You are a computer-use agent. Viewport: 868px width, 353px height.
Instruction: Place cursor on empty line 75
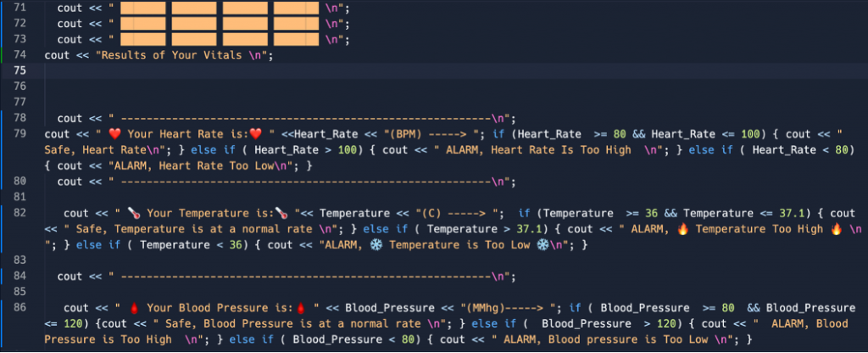coord(254,70)
